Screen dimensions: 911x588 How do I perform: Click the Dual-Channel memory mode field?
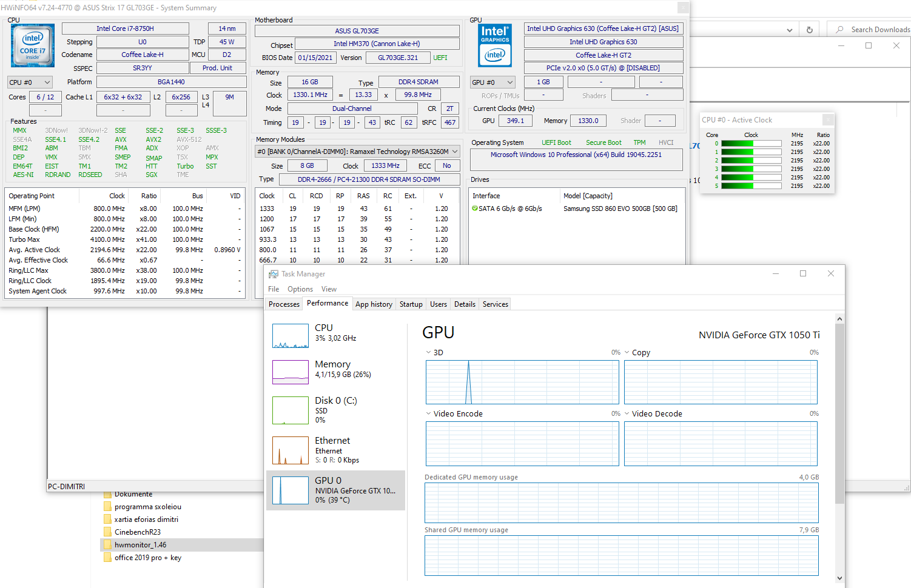click(352, 109)
